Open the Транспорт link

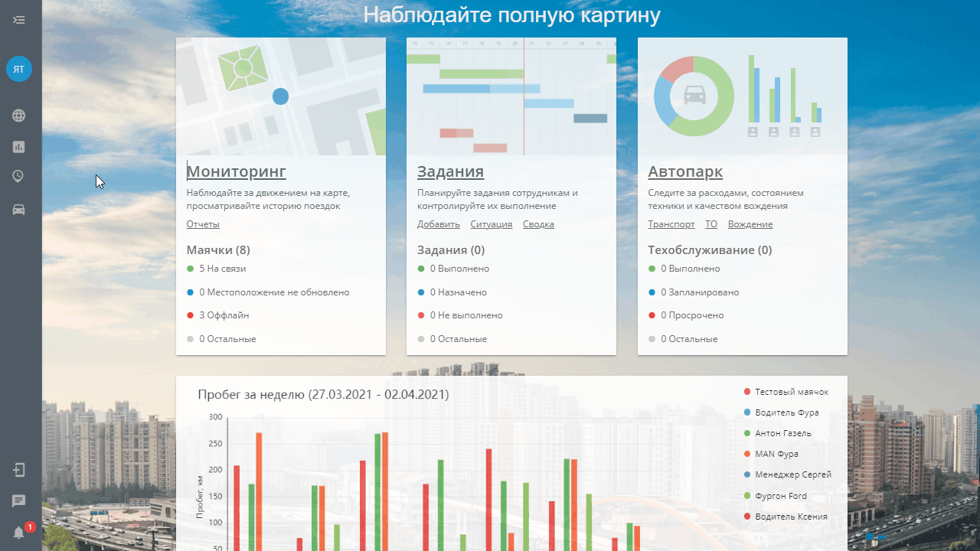tap(671, 224)
